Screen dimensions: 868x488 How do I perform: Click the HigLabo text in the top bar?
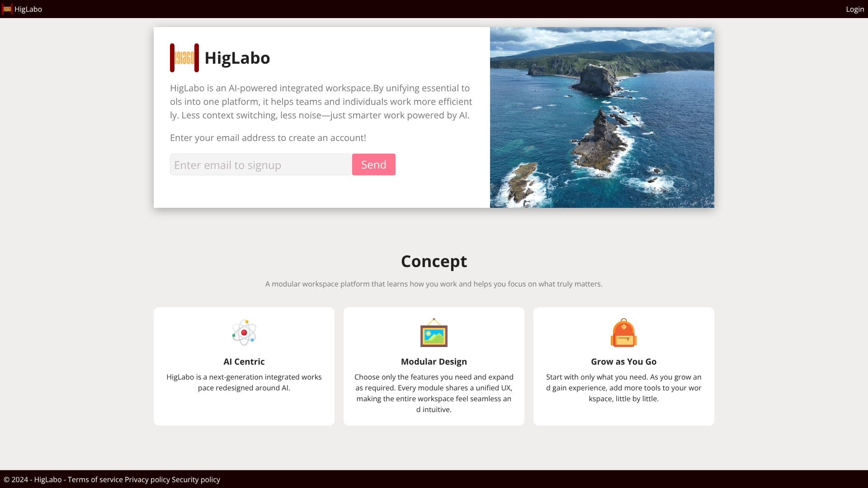coord(28,9)
